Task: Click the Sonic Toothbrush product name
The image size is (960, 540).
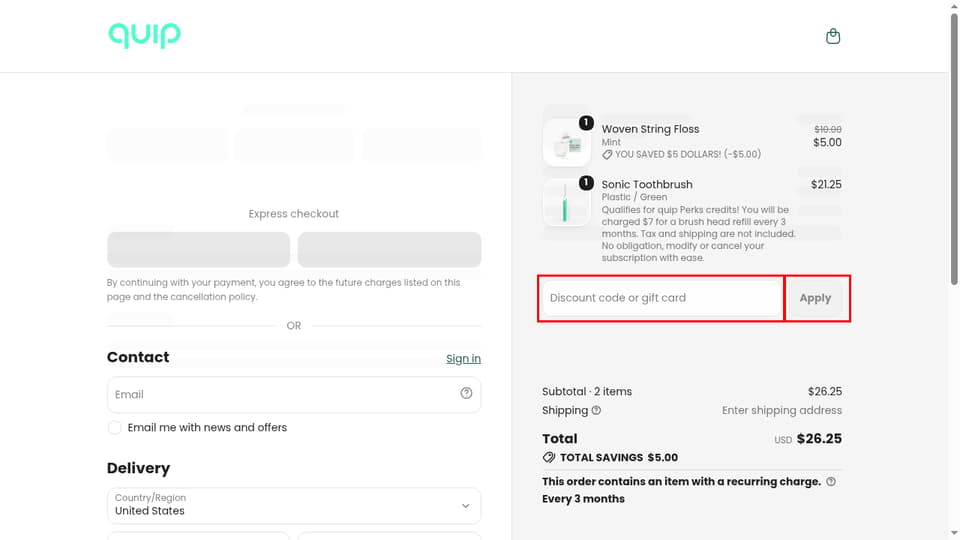Action: (x=647, y=184)
